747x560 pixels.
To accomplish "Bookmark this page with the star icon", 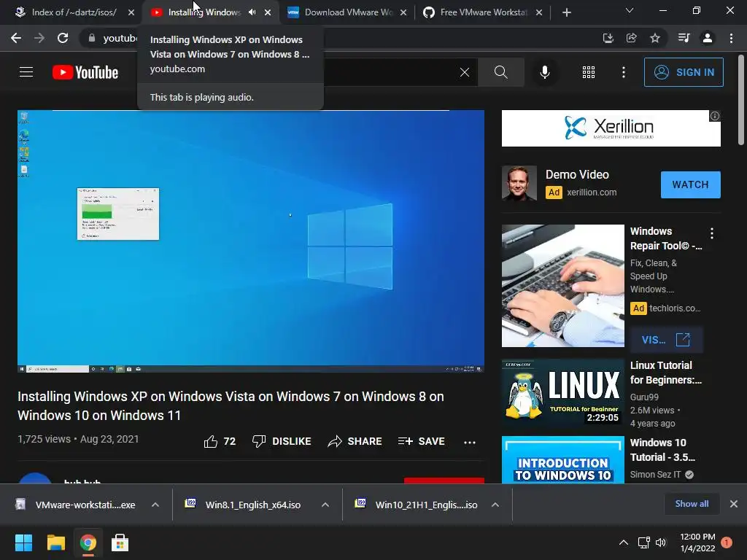I will point(655,38).
